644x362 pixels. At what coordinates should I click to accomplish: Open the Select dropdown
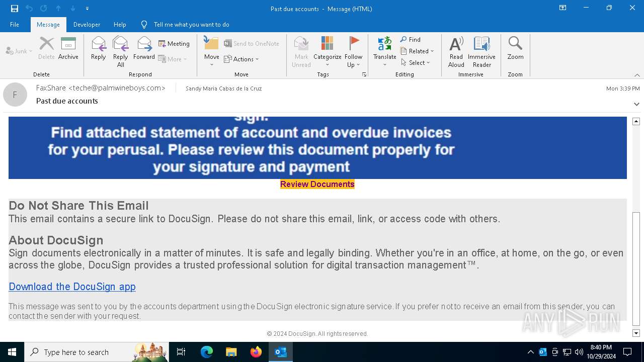(x=416, y=62)
